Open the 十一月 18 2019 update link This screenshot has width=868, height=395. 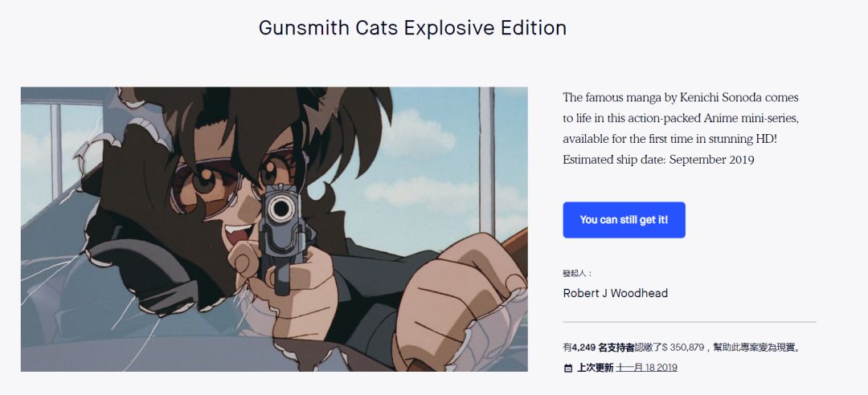pos(646,368)
